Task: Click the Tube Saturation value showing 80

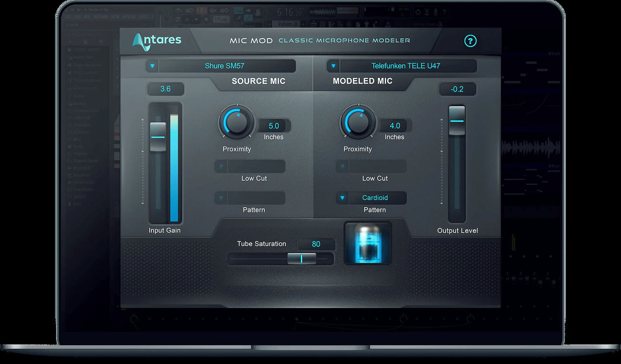Action: (x=316, y=244)
